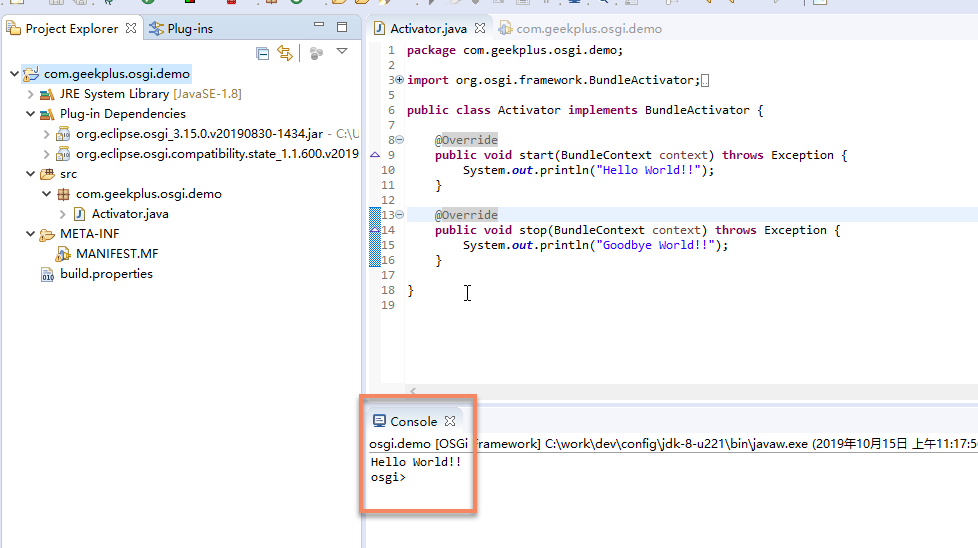
Task: Open build.properties file
Action: (106, 274)
